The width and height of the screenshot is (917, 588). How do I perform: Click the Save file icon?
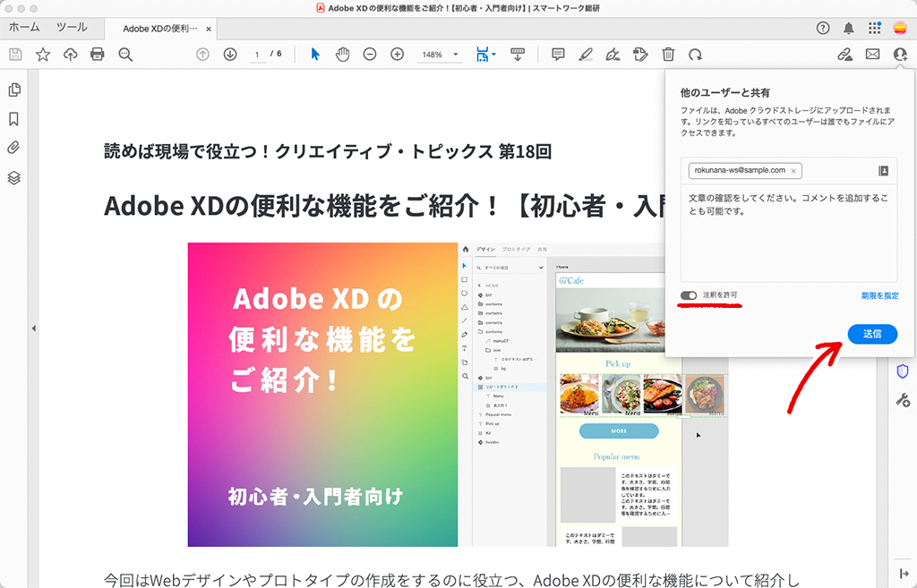(x=16, y=55)
